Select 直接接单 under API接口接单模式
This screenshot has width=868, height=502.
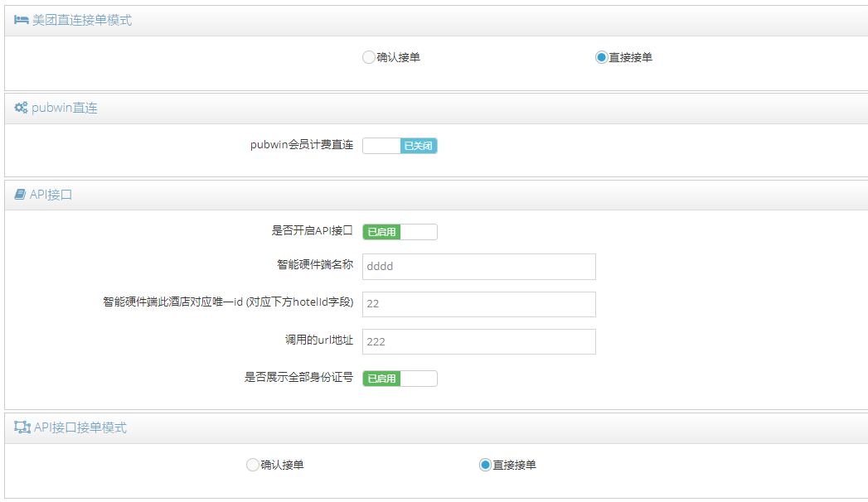click(x=485, y=465)
